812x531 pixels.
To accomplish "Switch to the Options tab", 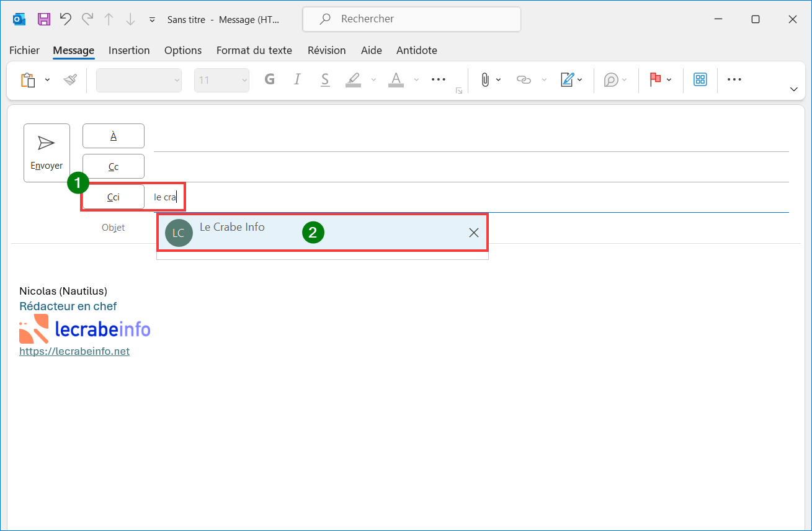I will pyautogui.click(x=183, y=50).
